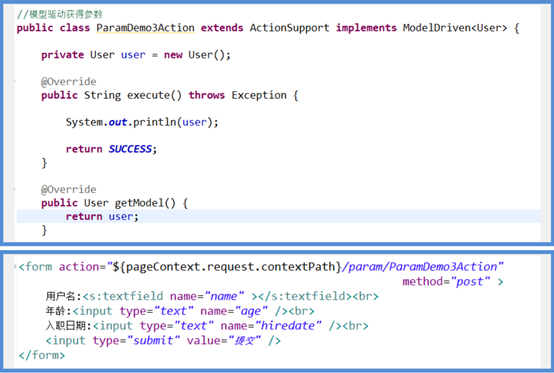Click the first @Override annotation above execute
This screenshot has width=554, height=373.
(69, 82)
